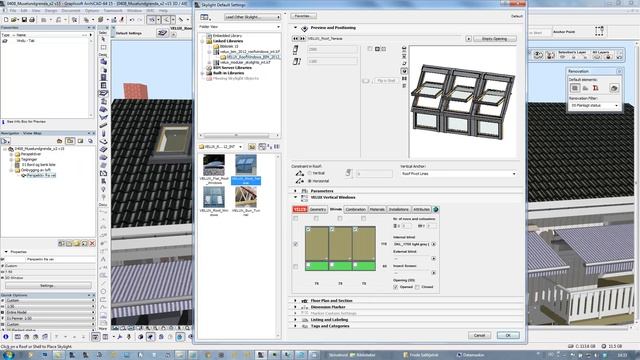Click the Windows Start button
Screen dimensions: 640x360
tap(7, 355)
